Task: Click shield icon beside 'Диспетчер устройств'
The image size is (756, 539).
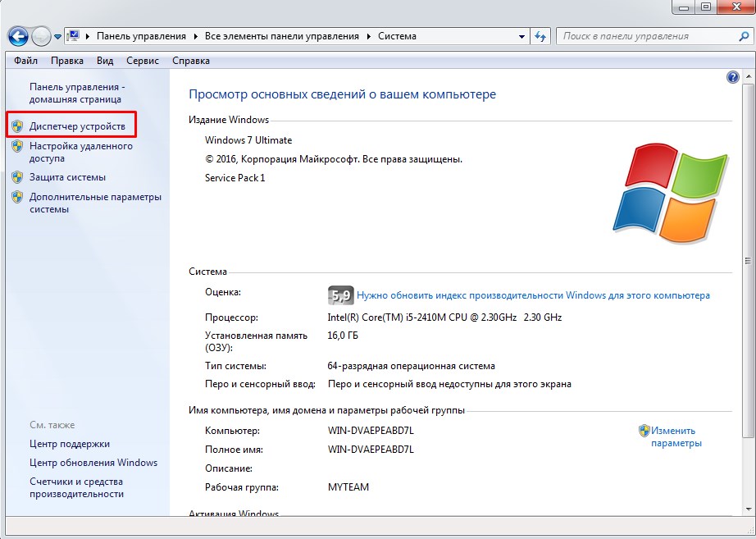Action: pos(17,126)
